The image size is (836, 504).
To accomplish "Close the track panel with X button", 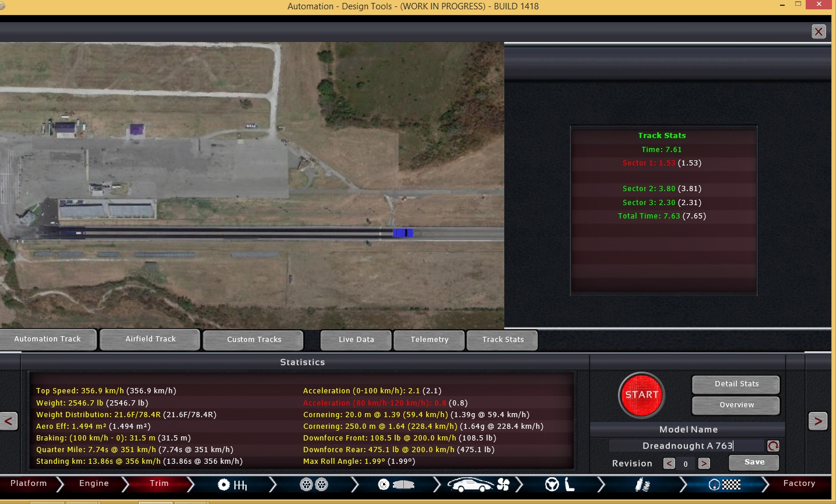I will pos(819,31).
